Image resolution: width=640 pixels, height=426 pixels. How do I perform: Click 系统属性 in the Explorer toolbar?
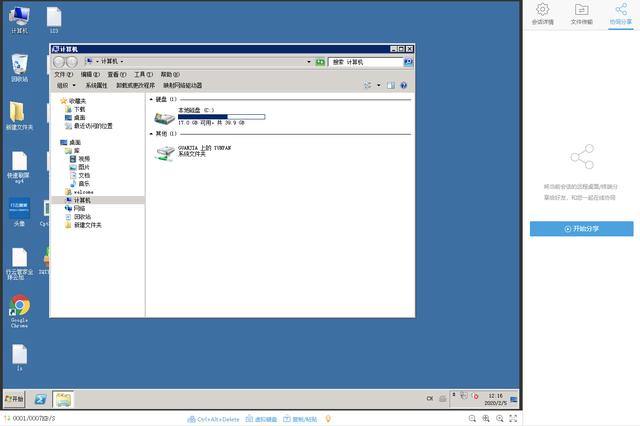[96, 85]
